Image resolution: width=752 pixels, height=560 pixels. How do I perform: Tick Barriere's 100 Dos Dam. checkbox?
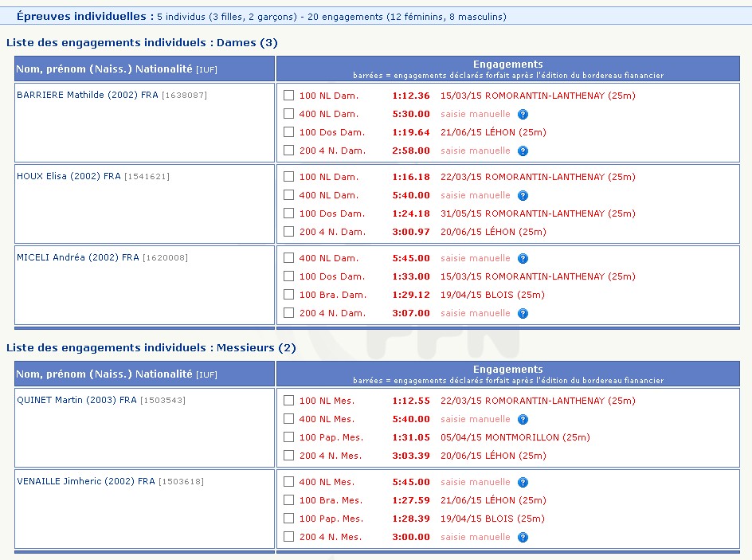(x=288, y=132)
